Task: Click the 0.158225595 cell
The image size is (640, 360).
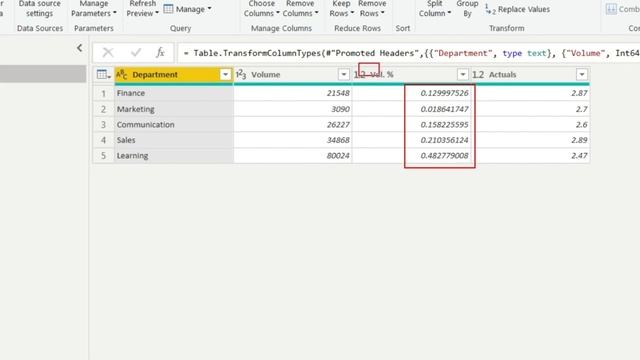Action: point(411,124)
